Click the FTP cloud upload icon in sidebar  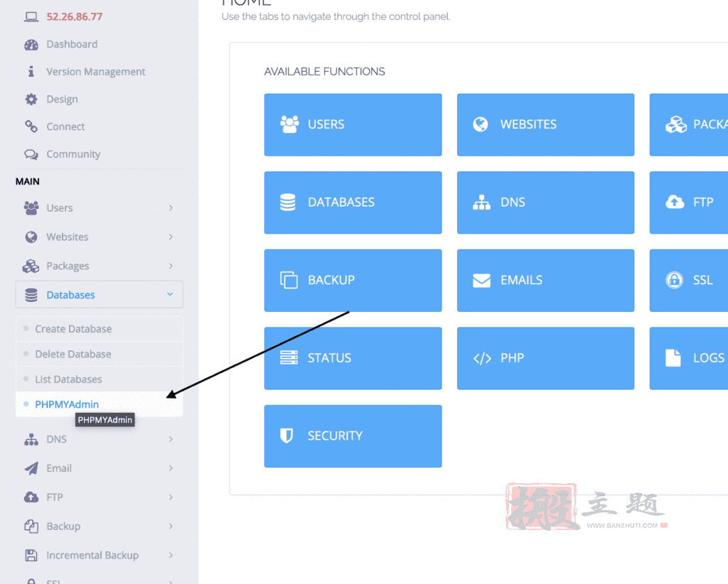coord(31,497)
